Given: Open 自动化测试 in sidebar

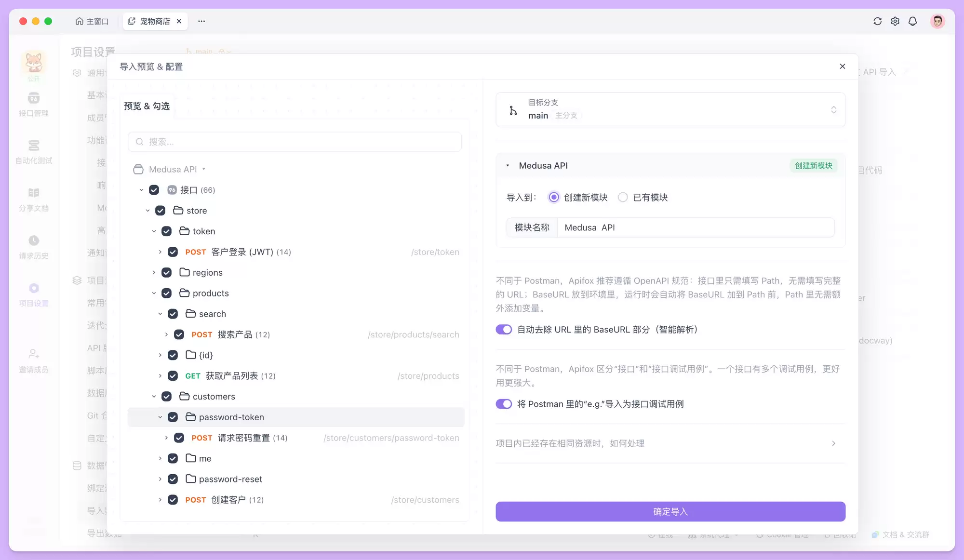Looking at the screenshot, I should [x=34, y=152].
